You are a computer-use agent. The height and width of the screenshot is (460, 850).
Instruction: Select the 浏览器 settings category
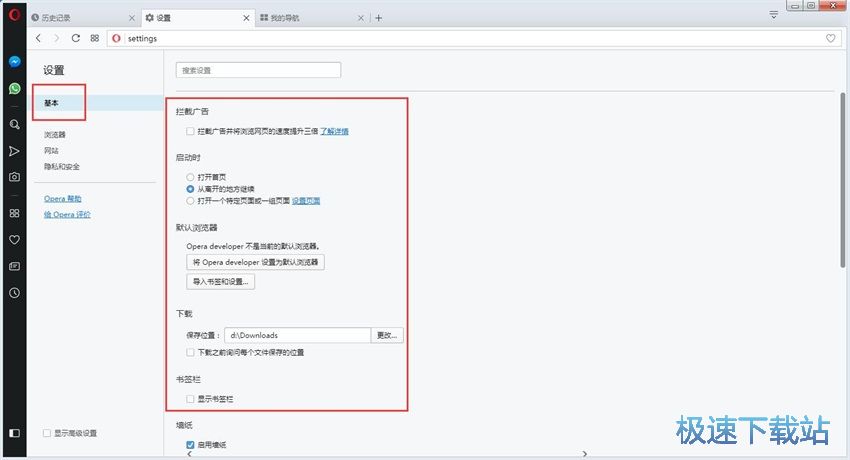tap(55, 134)
